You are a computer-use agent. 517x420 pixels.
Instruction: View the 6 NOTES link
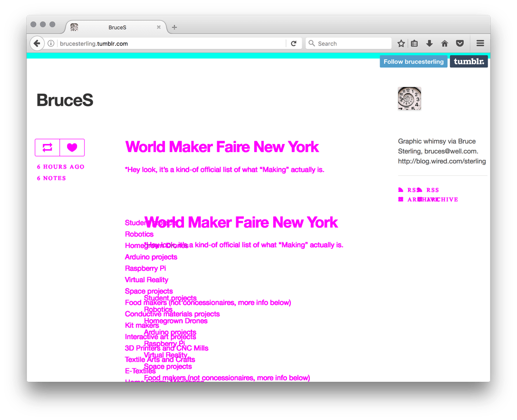(51, 178)
